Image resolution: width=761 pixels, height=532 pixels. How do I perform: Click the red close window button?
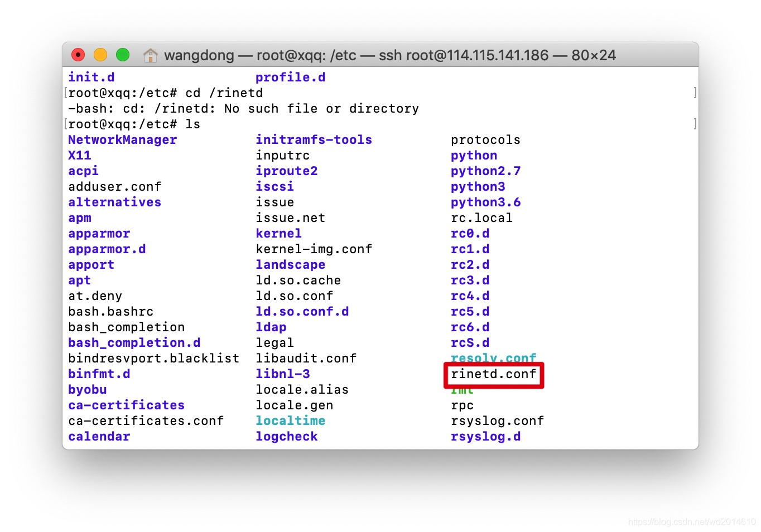point(78,55)
